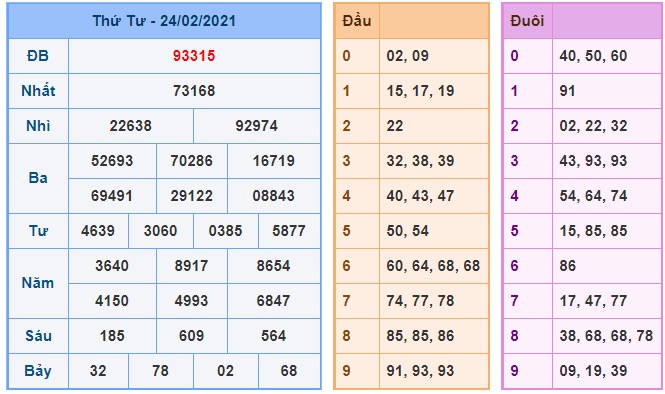Click fourth prize number 3060
665x394 pixels.
click(x=160, y=231)
